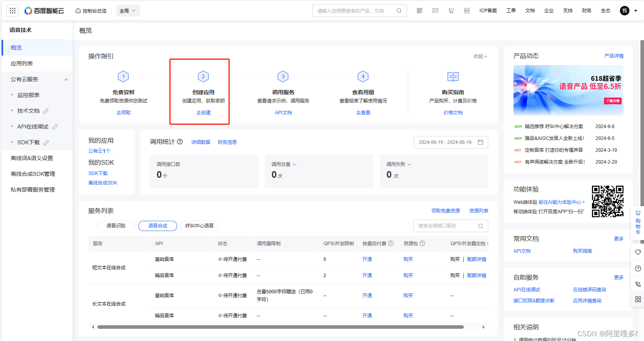Click 领取免费资源 link
644x341 pixels.
point(446,211)
